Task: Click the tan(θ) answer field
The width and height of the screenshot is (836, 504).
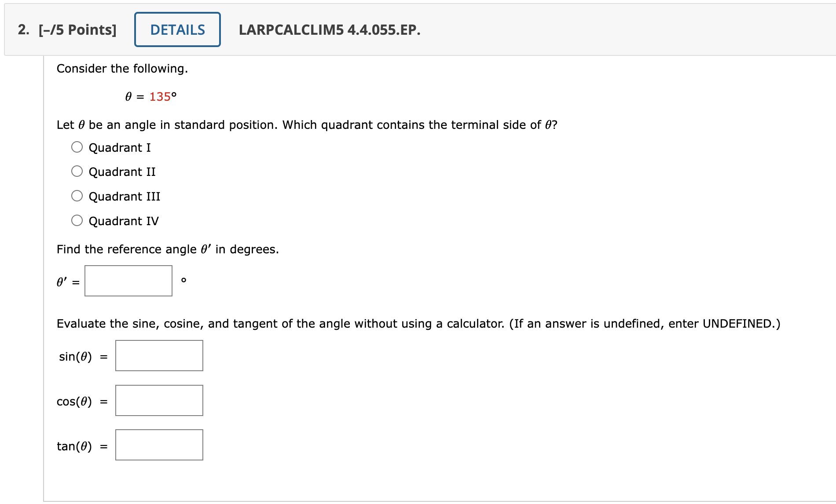Action: 159,445
